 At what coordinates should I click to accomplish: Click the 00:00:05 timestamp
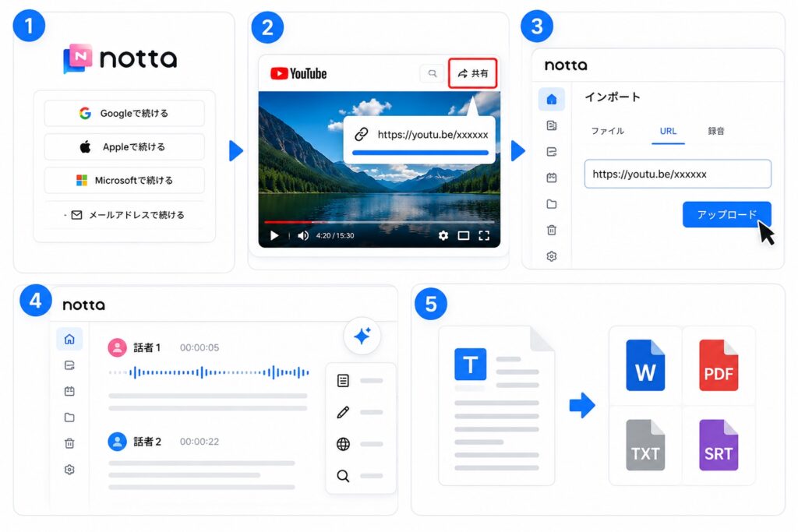coord(199,347)
